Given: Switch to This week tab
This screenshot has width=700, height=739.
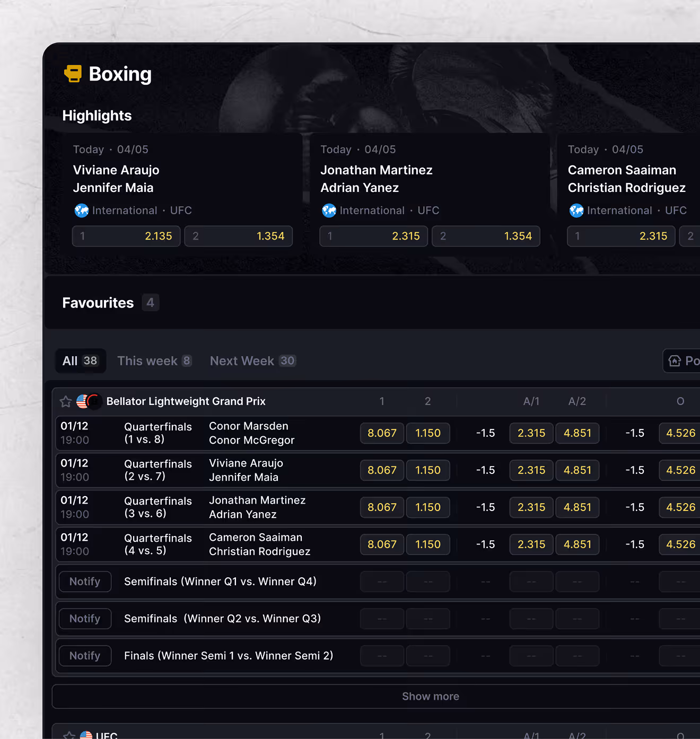Looking at the screenshot, I should (x=154, y=361).
